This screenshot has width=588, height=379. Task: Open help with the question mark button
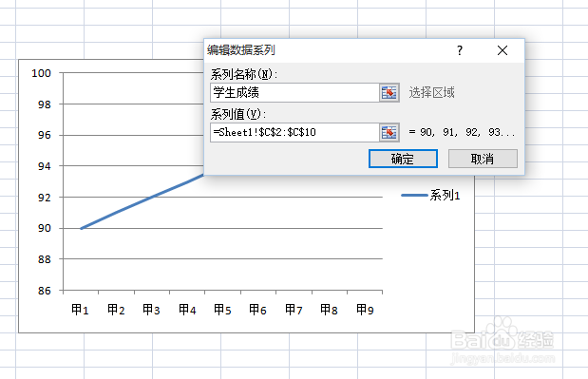click(x=460, y=50)
